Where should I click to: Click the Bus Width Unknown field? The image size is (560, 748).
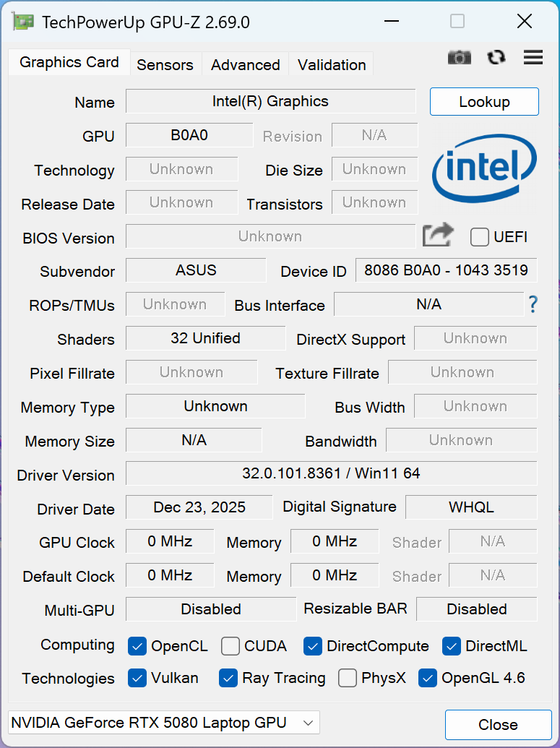pyautogui.click(x=475, y=406)
